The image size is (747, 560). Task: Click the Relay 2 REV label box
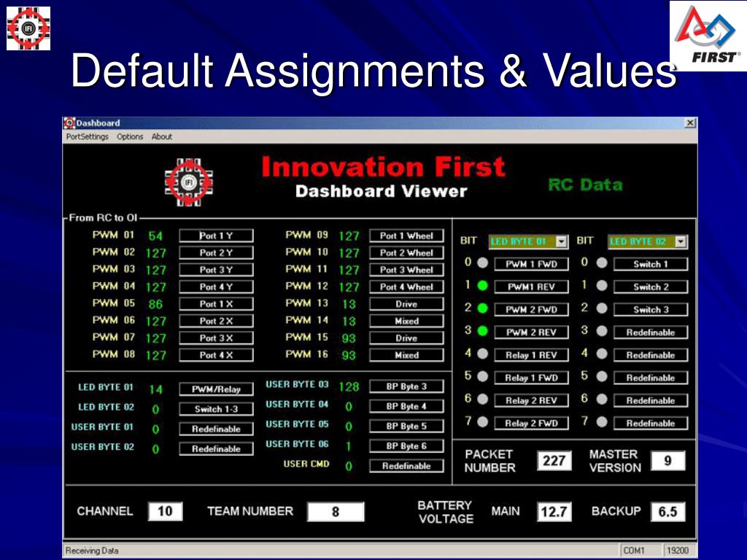pyautogui.click(x=531, y=400)
